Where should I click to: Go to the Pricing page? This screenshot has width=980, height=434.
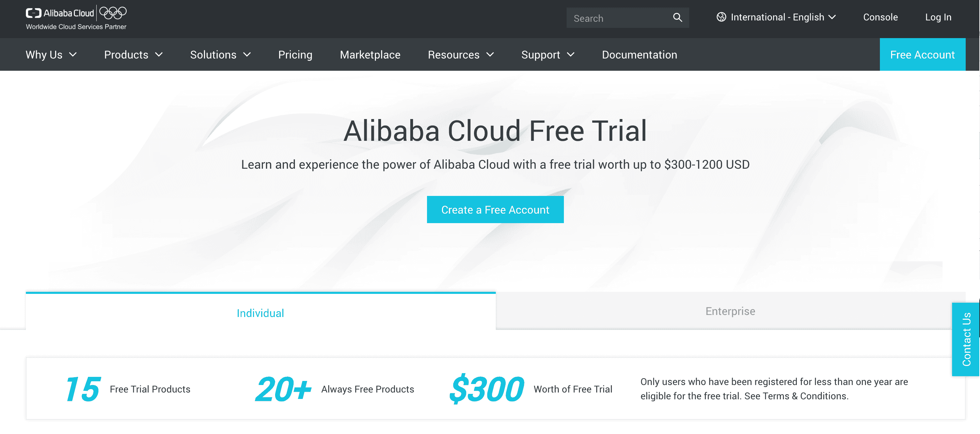click(x=295, y=55)
